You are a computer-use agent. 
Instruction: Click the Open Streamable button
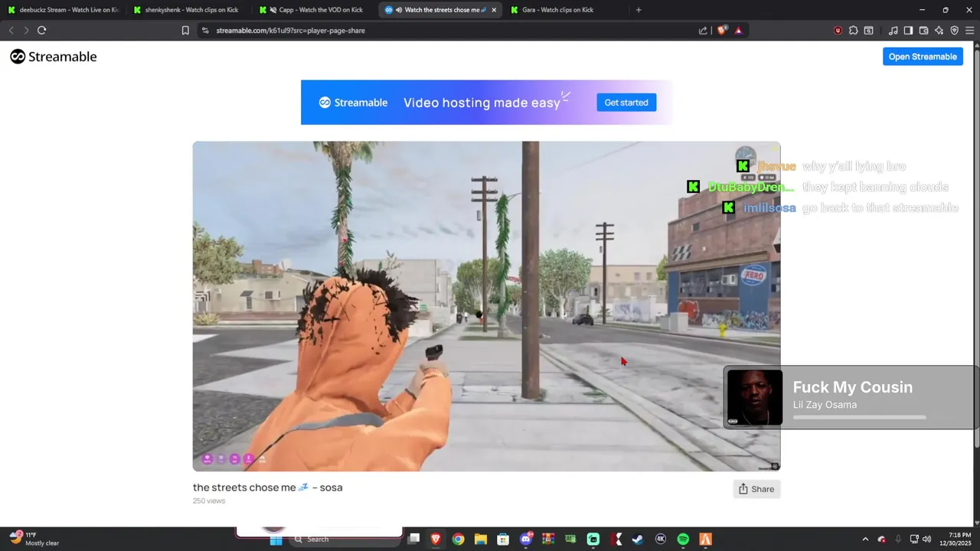tap(923, 57)
